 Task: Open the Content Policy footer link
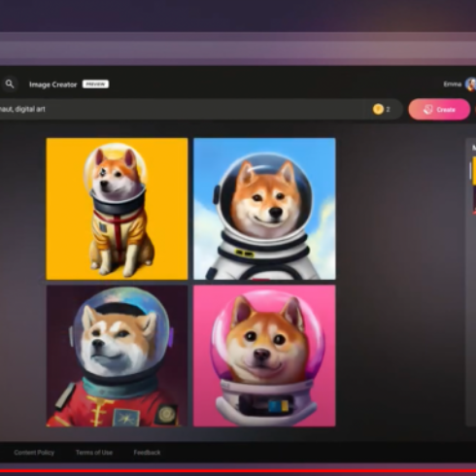(x=34, y=453)
